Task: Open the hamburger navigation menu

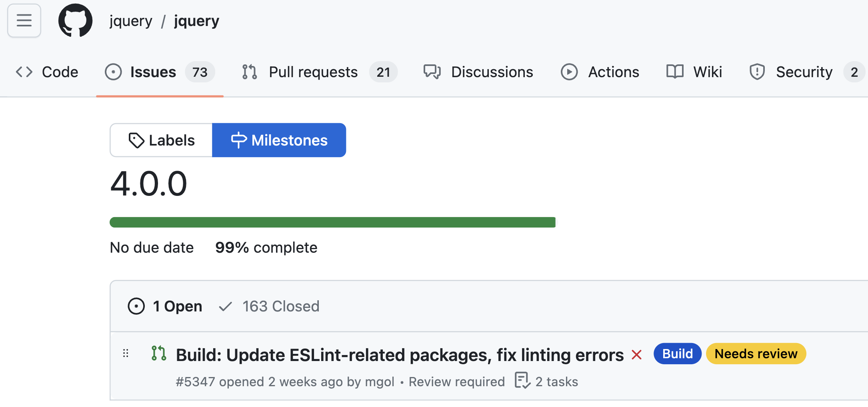Action: [24, 20]
